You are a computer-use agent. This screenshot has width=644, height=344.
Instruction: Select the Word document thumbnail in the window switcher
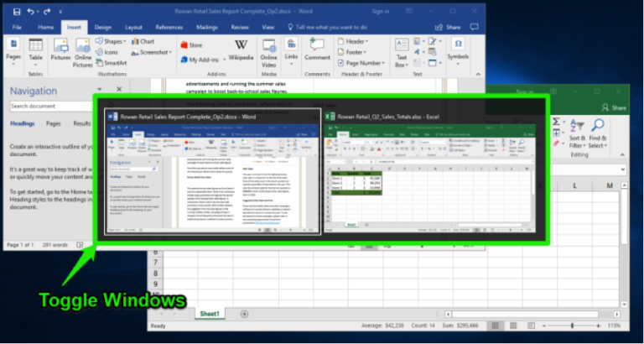click(213, 172)
